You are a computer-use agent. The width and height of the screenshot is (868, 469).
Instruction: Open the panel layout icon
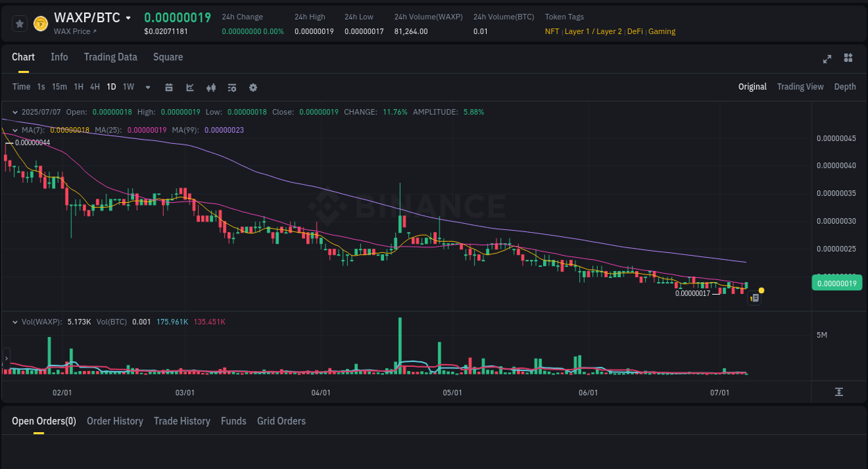pos(848,59)
